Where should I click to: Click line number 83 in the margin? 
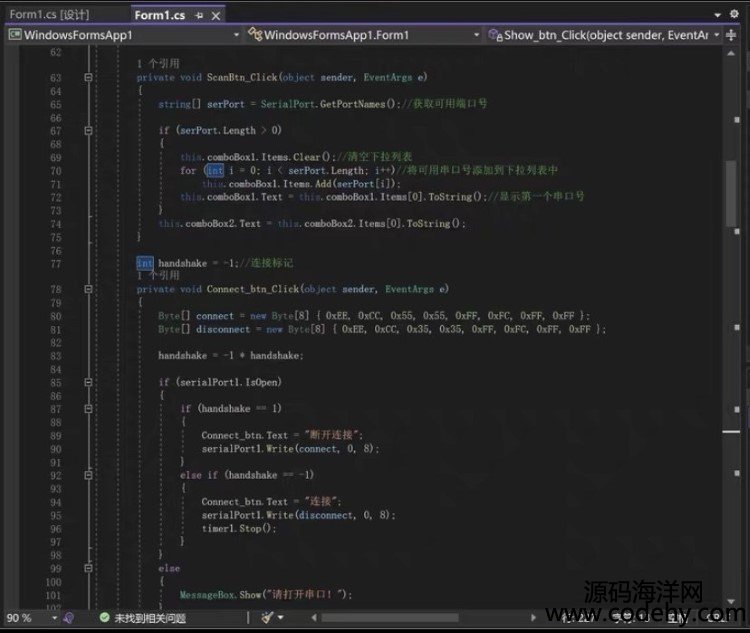point(56,356)
